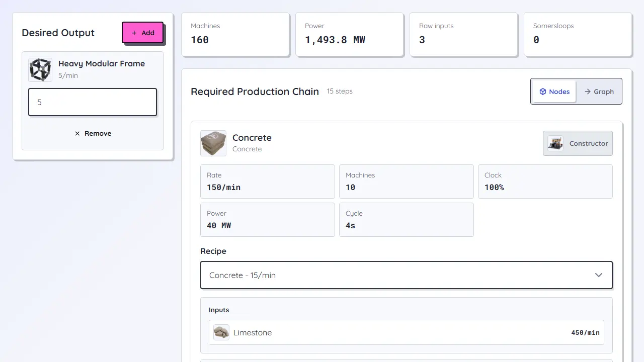Click the 5/min rate under Heavy Modular Frame
The width and height of the screenshot is (644, 362).
point(68,75)
